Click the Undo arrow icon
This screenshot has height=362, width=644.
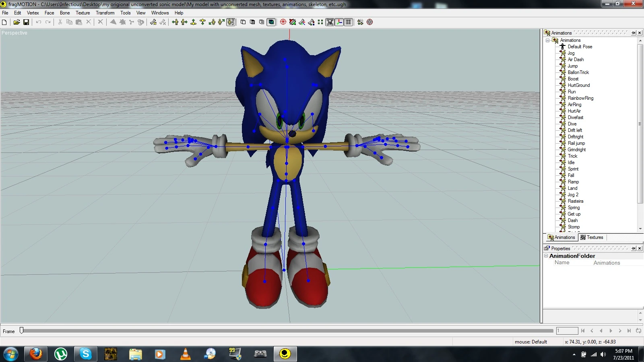pos(39,22)
